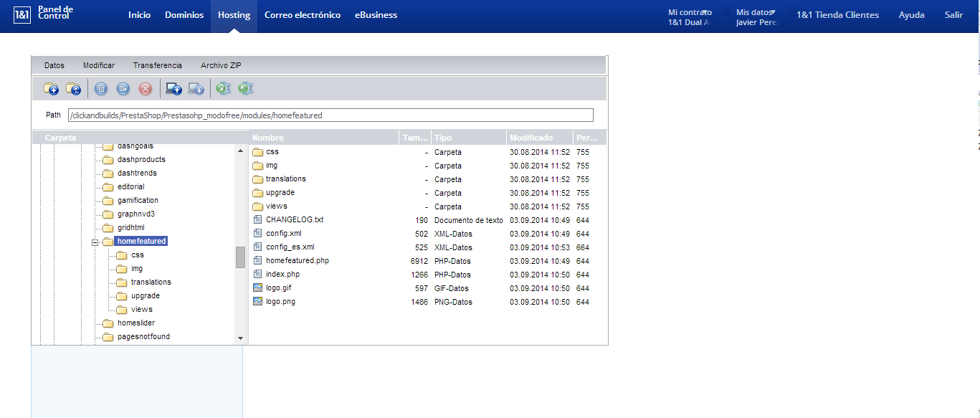Click the dashproducts folder icon in tree
980x418 pixels.
click(x=108, y=159)
